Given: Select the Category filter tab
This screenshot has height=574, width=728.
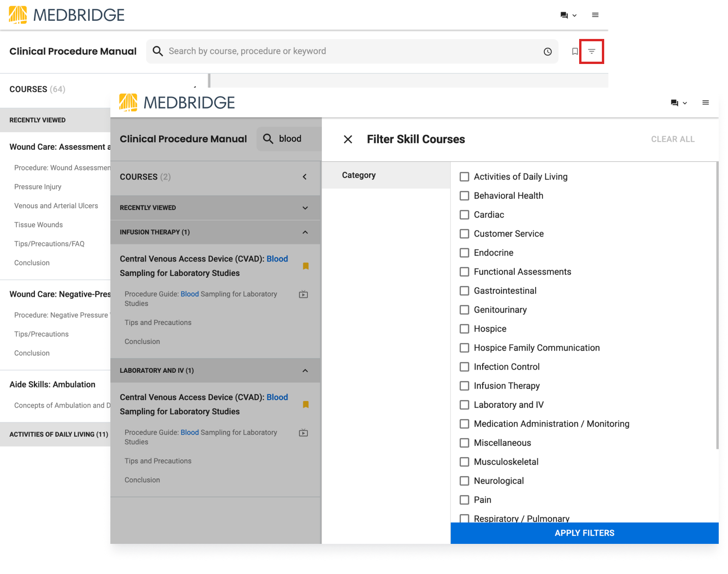Looking at the screenshot, I should point(386,175).
